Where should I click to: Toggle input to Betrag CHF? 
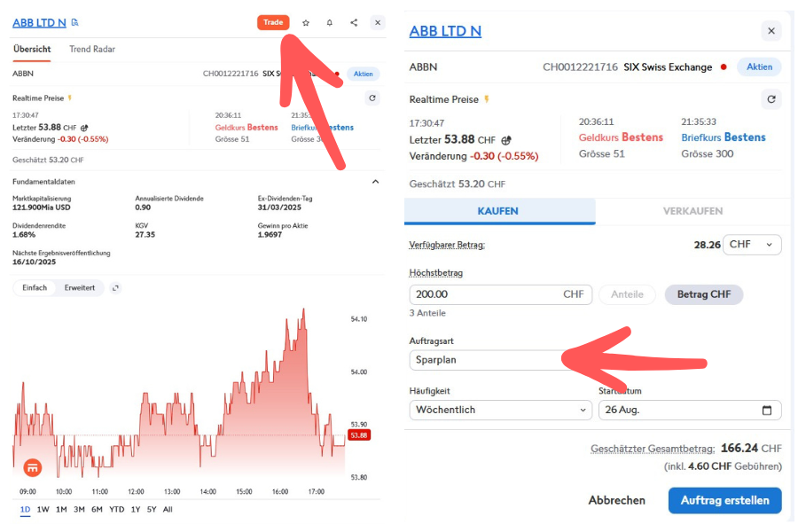pyautogui.click(x=704, y=294)
